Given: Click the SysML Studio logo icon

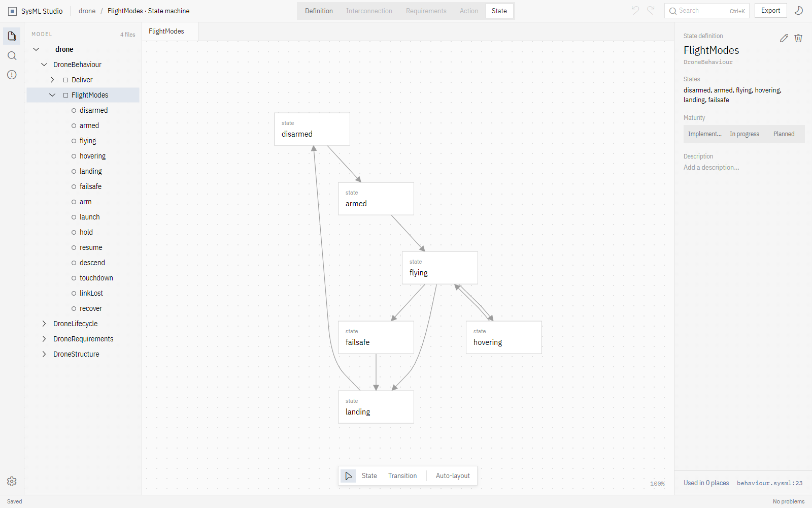Looking at the screenshot, I should (x=13, y=11).
